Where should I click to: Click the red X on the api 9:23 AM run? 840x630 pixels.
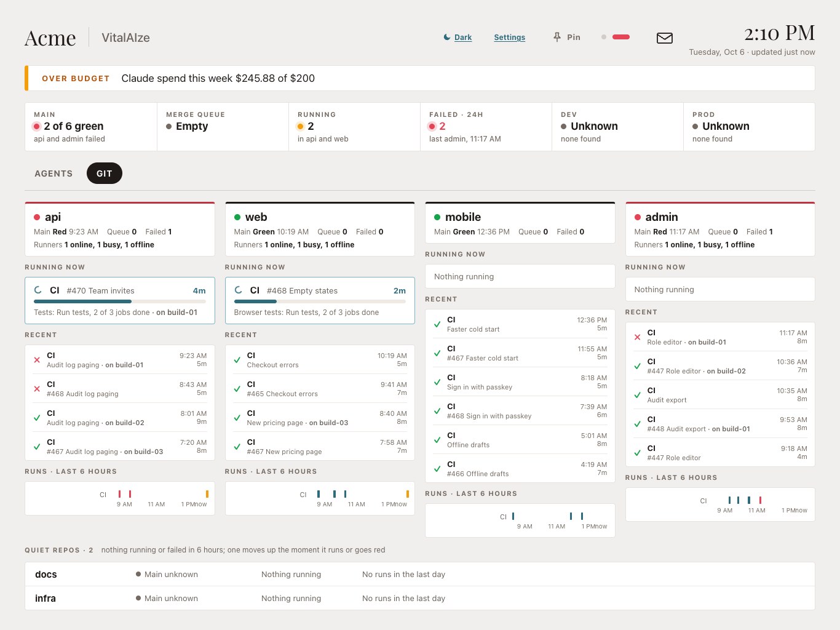[37, 360]
